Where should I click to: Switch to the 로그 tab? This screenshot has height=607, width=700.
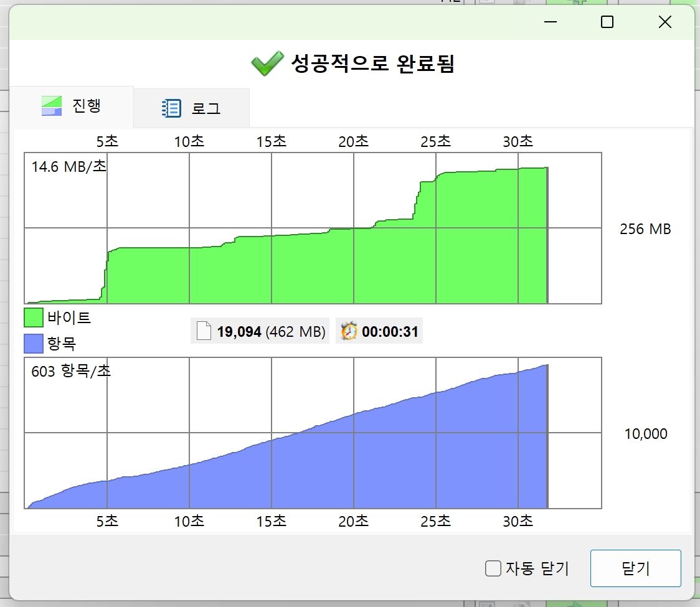191,108
